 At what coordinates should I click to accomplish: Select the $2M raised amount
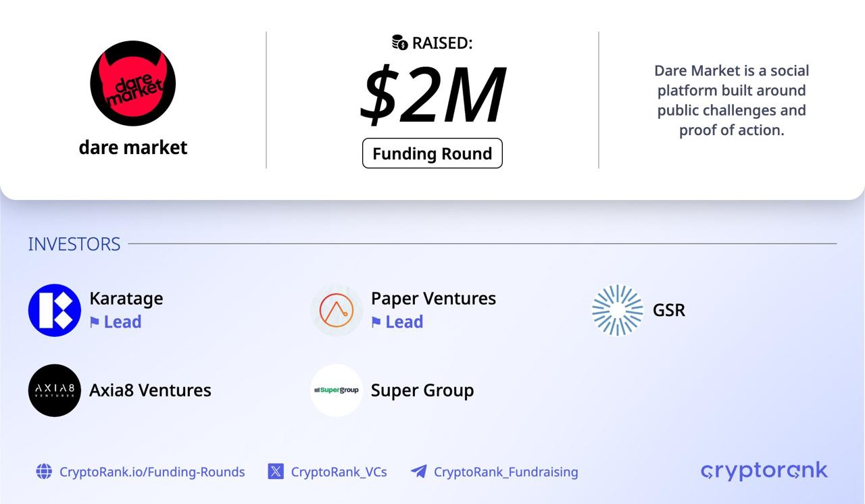432,94
